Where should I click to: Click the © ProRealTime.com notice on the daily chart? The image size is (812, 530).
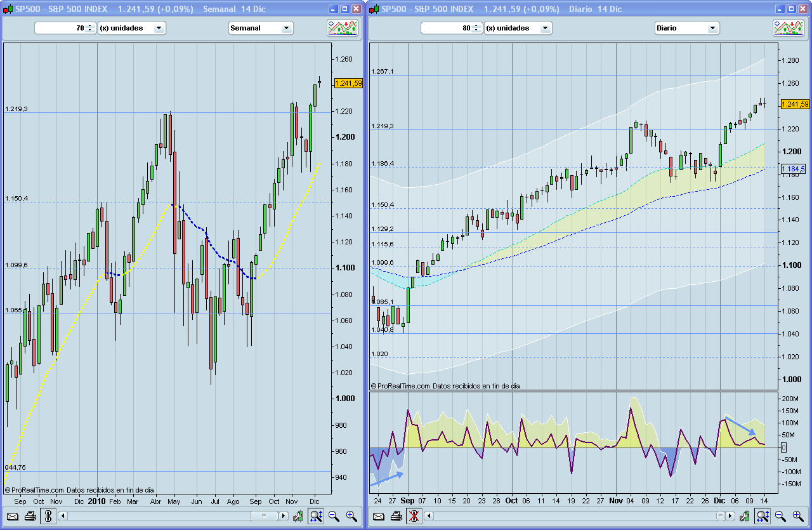424,385
